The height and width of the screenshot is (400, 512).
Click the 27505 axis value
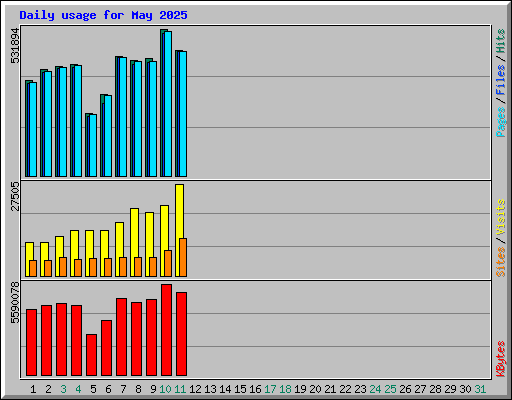[x=15, y=196]
